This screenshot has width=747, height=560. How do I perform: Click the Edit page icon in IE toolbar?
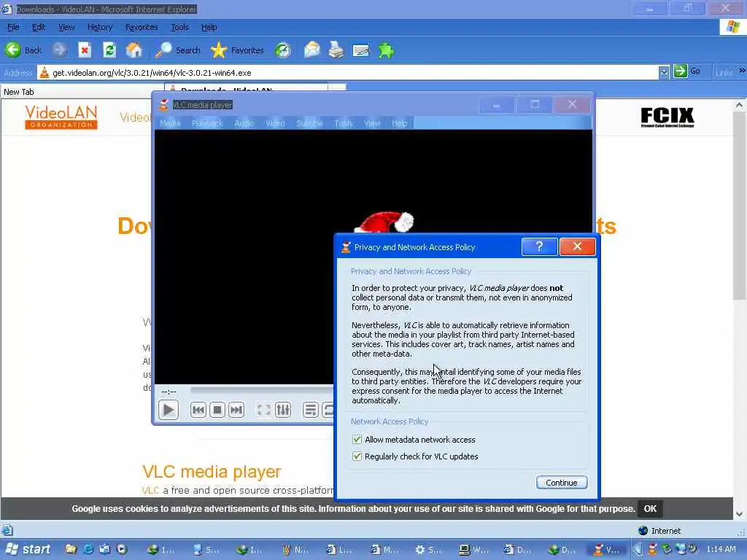pos(360,50)
